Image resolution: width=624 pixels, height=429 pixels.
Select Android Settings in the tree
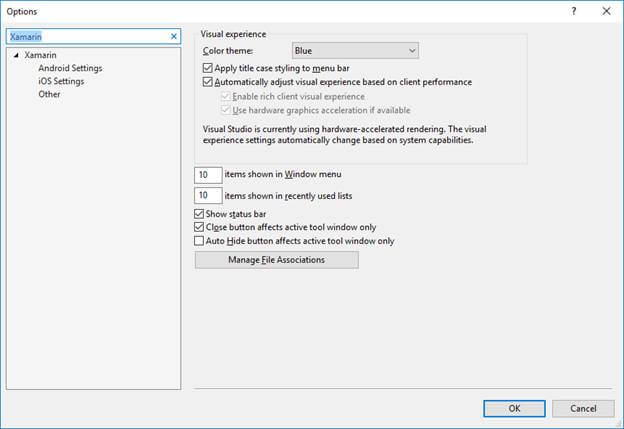tap(70, 68)
